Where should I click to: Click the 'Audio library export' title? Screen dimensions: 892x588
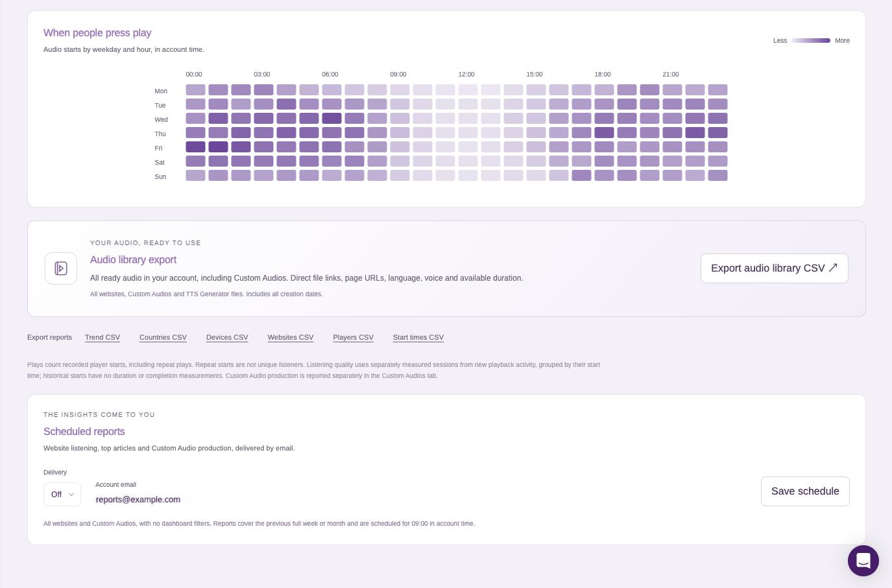coord(133,260)
